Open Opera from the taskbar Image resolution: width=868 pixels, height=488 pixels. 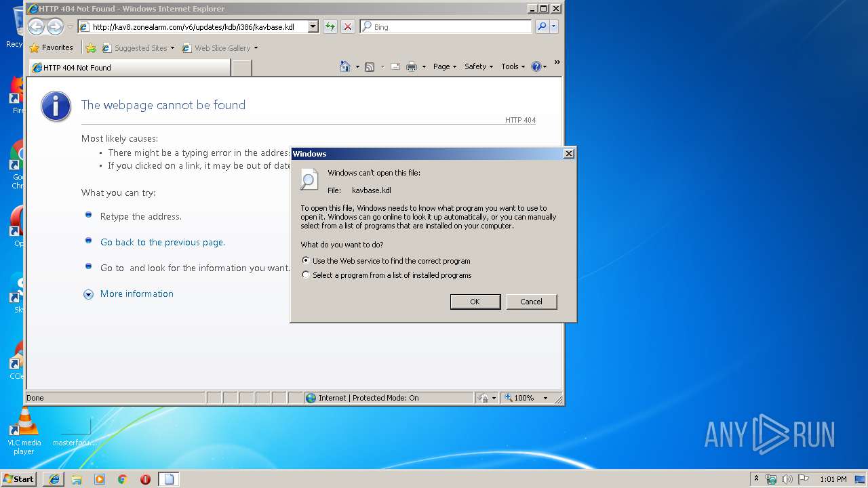(x=145, y=479)
